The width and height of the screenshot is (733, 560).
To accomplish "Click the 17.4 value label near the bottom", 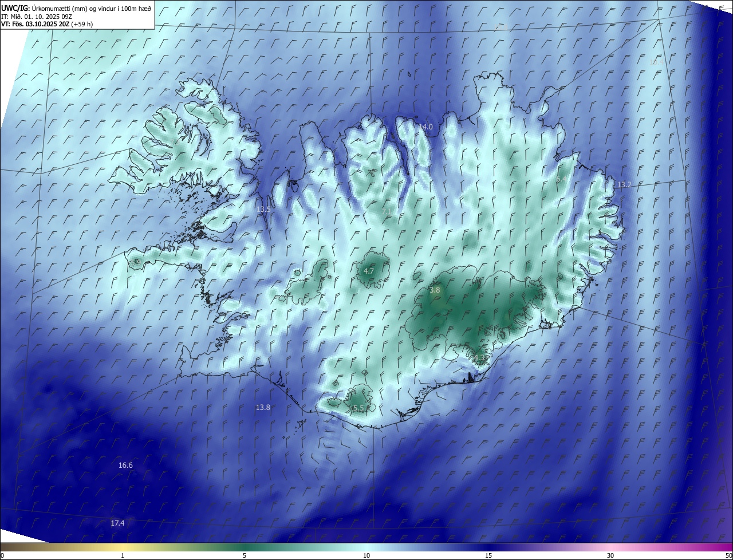I will [117, 523].
